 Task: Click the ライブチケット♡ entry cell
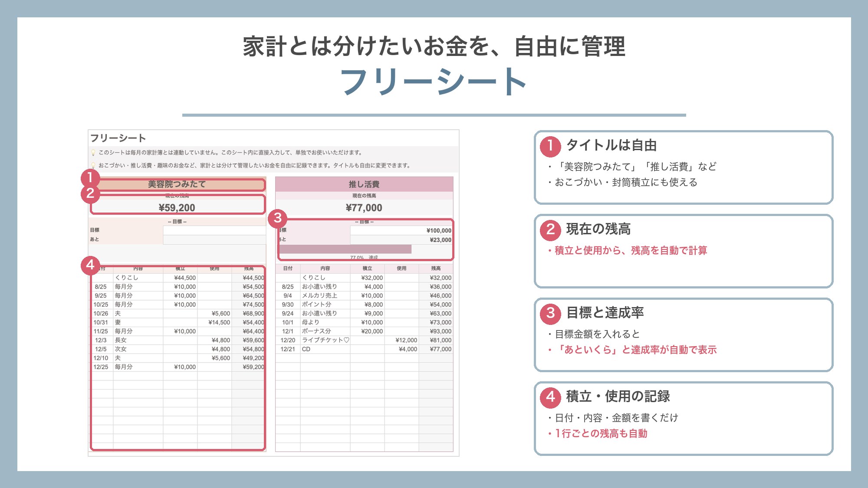pos(325,340)
